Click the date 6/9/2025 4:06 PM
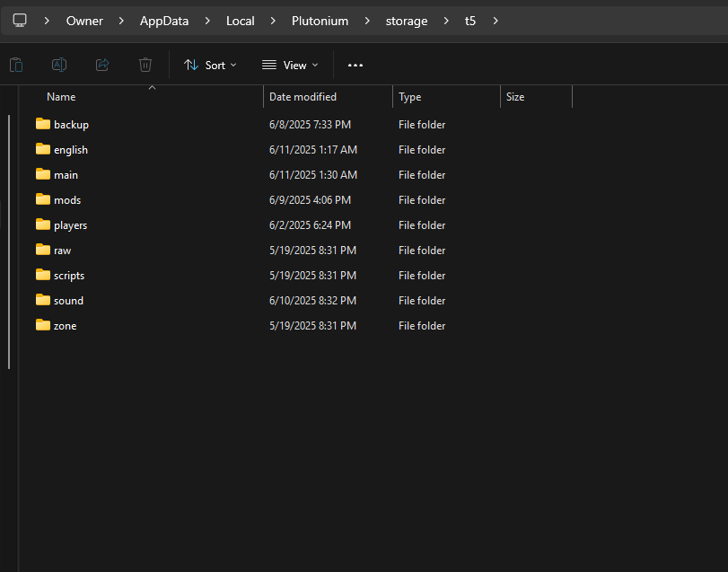 tap(311, 199)
